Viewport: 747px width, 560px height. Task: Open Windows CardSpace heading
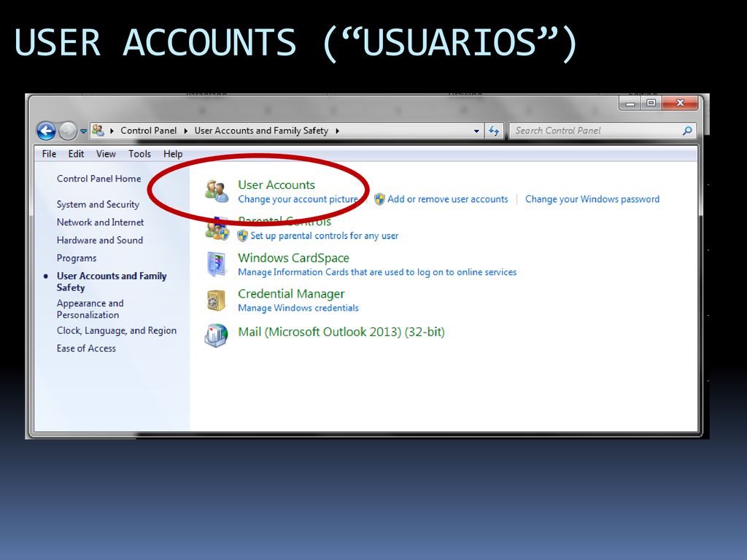point(293,258)
